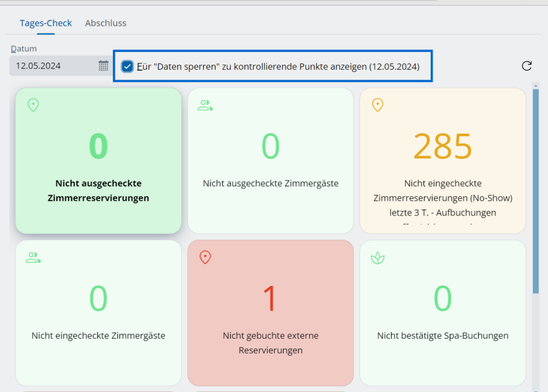Image resolution: width=548 pixels, height=392 pixels.
Task: Click the refresh icon at top right
Action: pos(526,66)
